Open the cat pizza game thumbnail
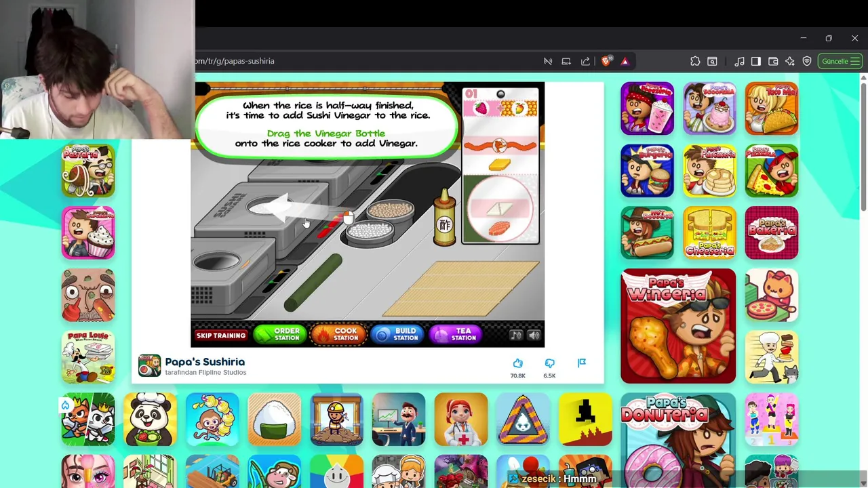This screenshot has height=488, width=868. [x=772, y=295]
